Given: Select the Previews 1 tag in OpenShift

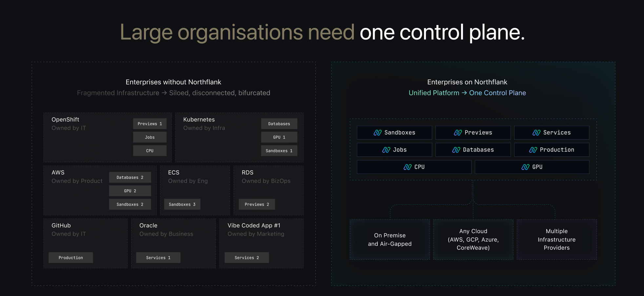Looking at the screenshot, I should point(150,124).
